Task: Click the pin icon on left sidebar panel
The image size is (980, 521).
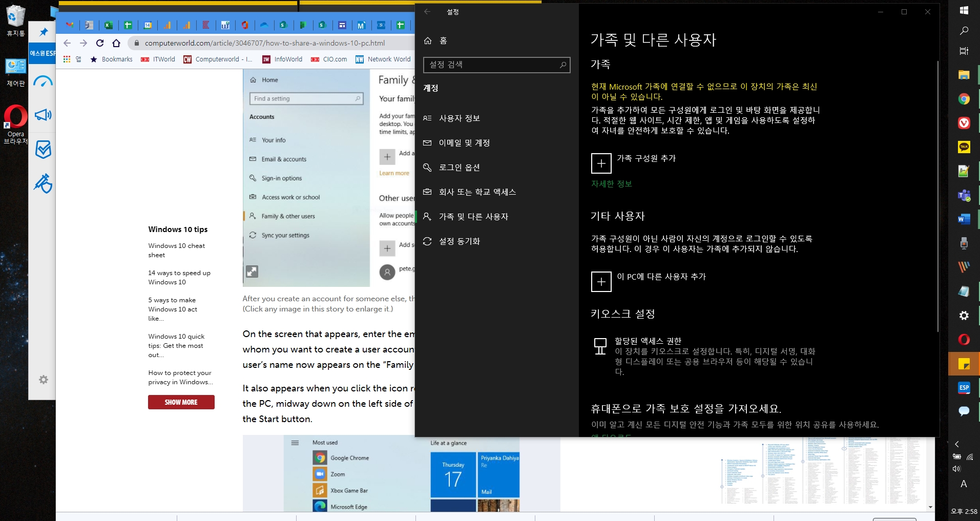Action: [x=44, y=32]
